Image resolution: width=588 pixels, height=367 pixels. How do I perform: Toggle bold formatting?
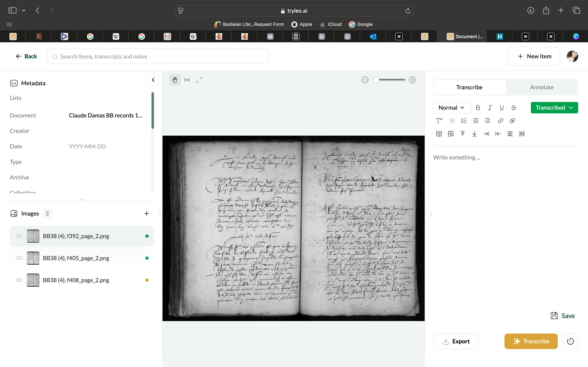(478, 107)
